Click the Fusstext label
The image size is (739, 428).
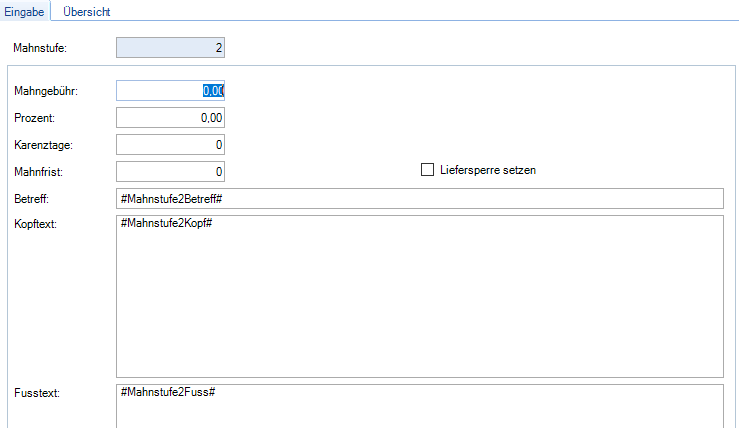(x=37, y=392)
